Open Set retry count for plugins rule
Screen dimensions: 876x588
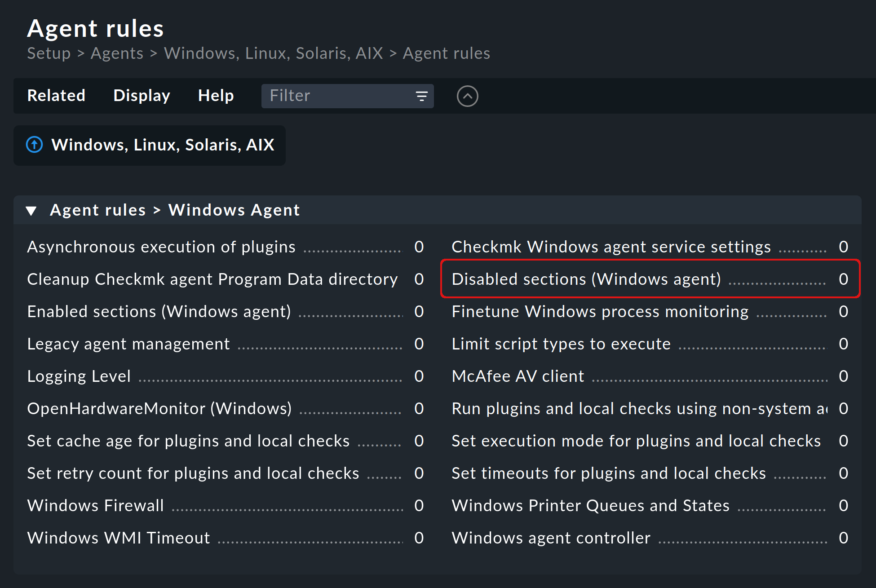(193, 473)
